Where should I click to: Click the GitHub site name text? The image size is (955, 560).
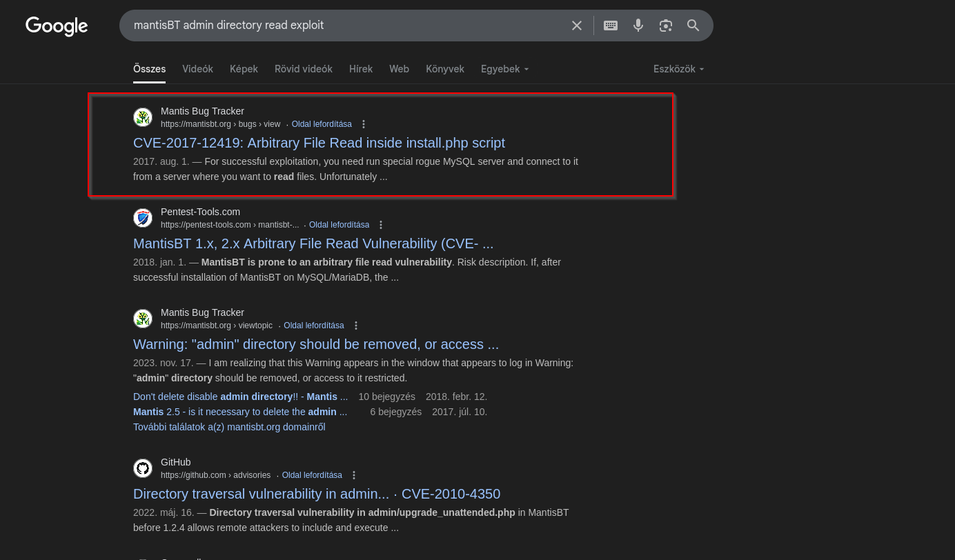(x=176, y=462)
